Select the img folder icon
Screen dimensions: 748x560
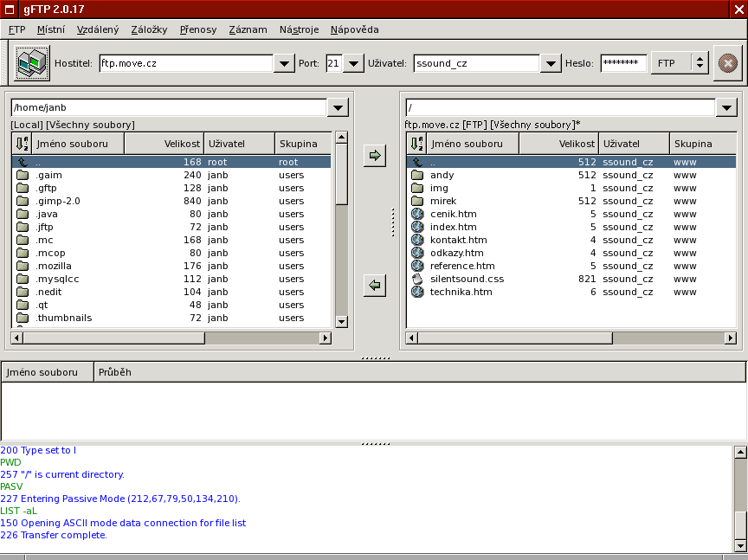coord(417,188)
